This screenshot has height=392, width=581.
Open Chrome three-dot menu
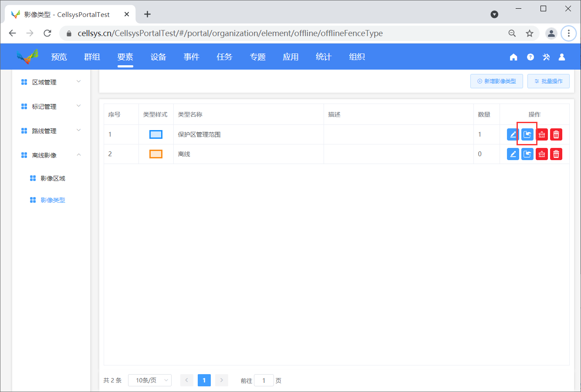568,34
